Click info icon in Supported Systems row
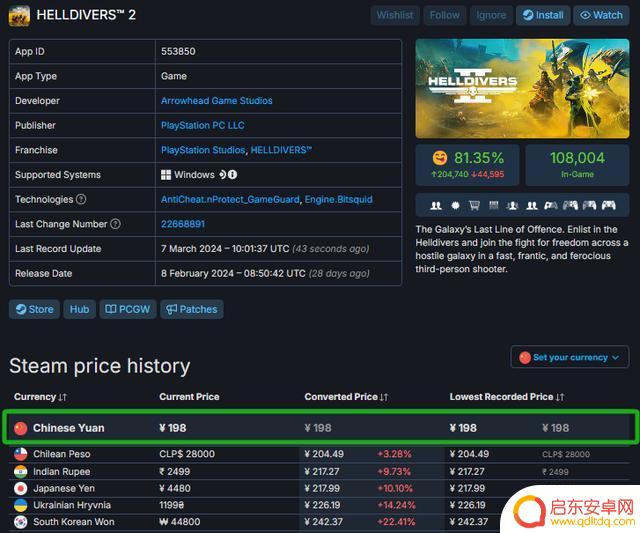Viewport: 640px width, 533px height. tap(232, 175)
